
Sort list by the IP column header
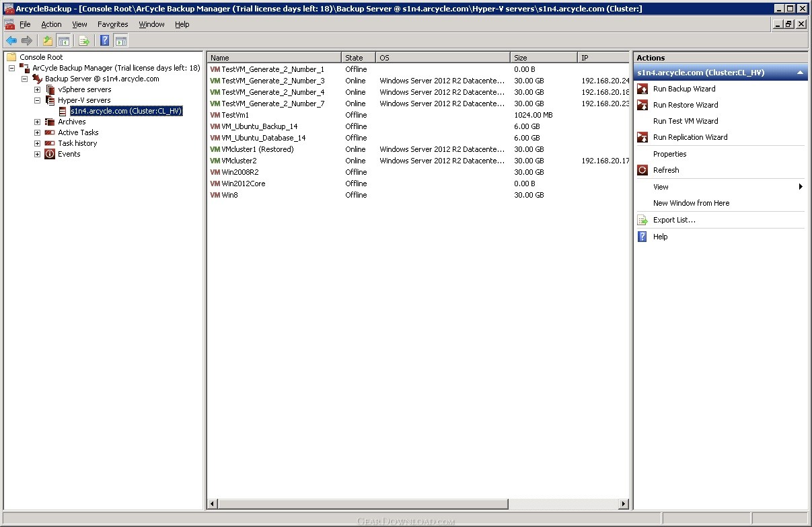[x=603, y=58]
